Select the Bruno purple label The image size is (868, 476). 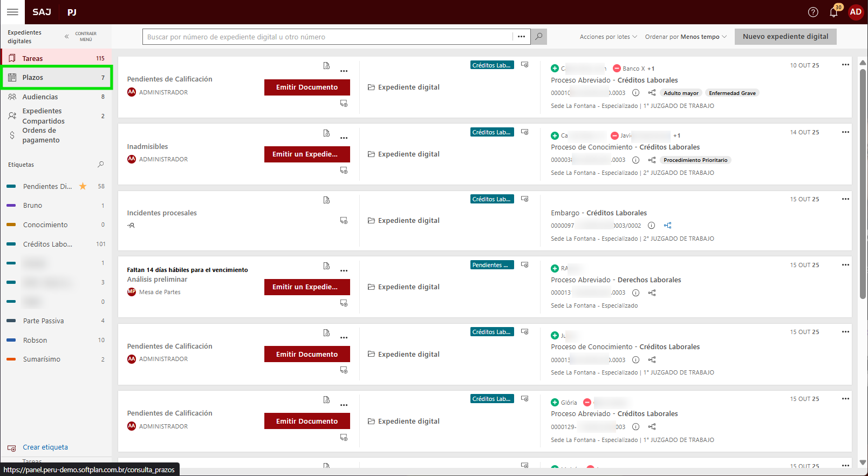pyautogui.click(x=32, y=206)
